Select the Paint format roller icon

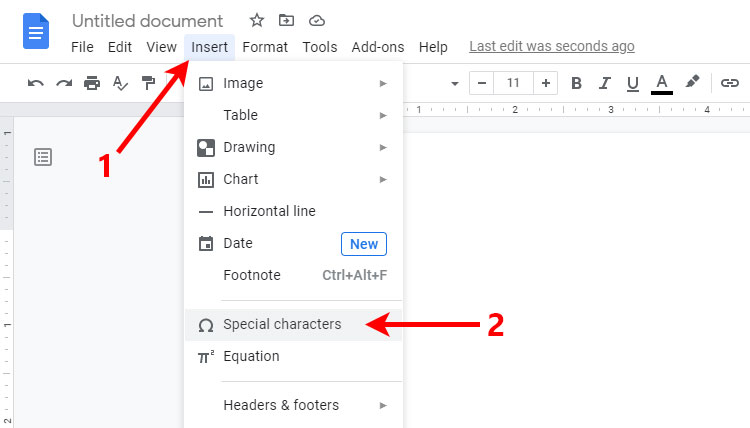click(x=148, y=83)
